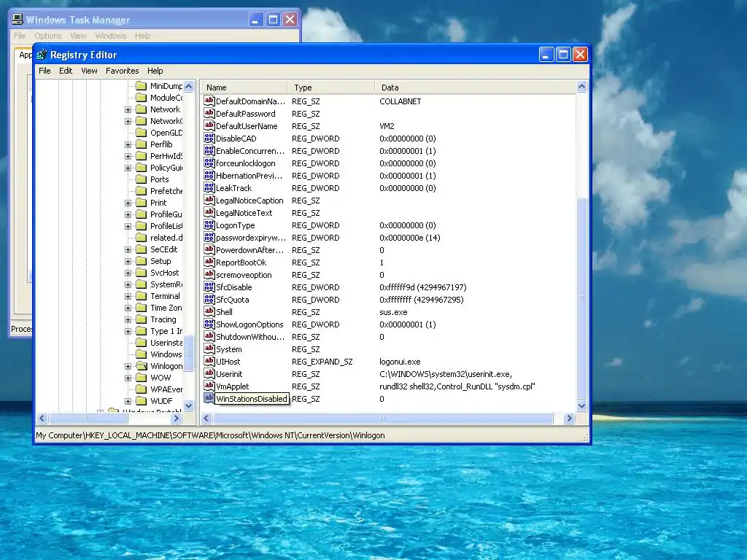The width and height of the screenshot is (747, 560).
Task: Click the DWORD icon beside ShowLogonOptions
Action: coord(209,324)
